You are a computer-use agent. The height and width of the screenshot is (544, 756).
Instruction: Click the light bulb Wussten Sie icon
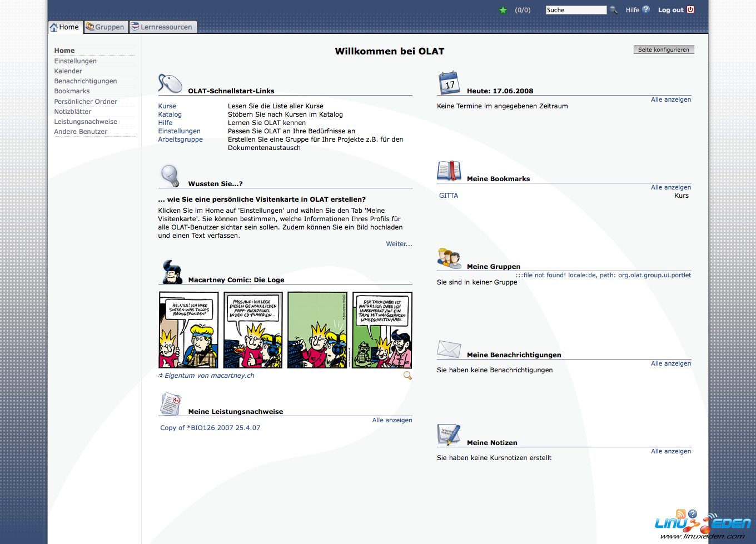(x=170, y=176)
